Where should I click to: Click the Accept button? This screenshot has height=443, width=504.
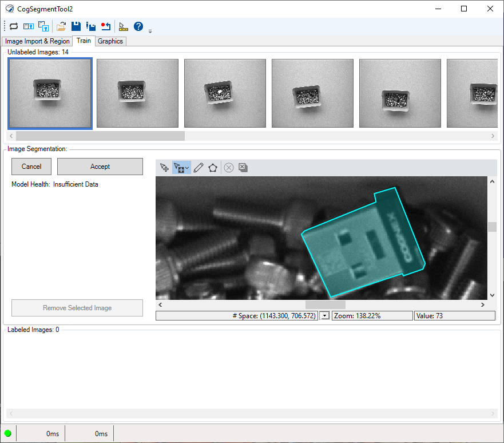tap(100, 167)
